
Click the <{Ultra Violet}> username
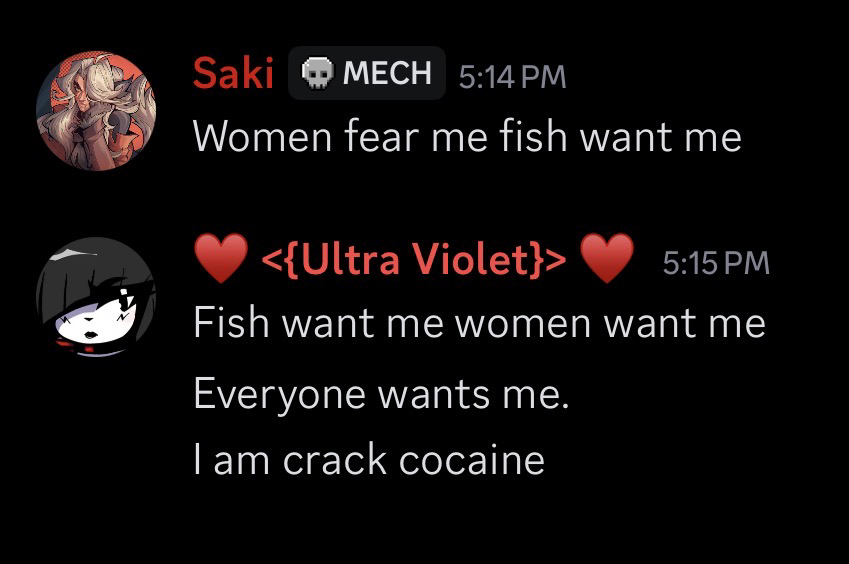(x=413, y=261)
